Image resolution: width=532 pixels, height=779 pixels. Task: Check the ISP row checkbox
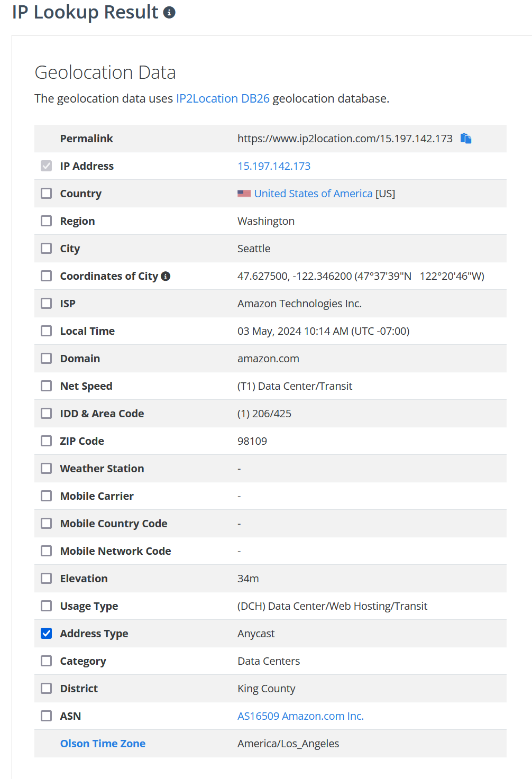click(x=47, y=304)
